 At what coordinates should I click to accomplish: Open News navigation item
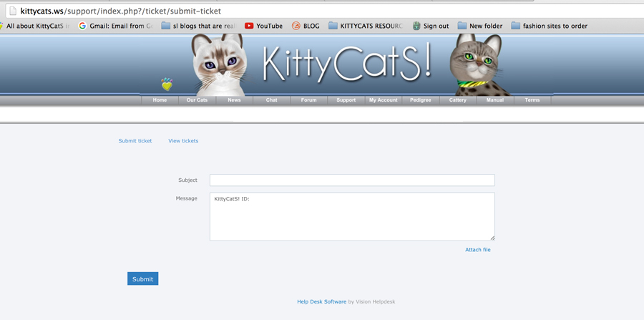click(x=234, y=100)
